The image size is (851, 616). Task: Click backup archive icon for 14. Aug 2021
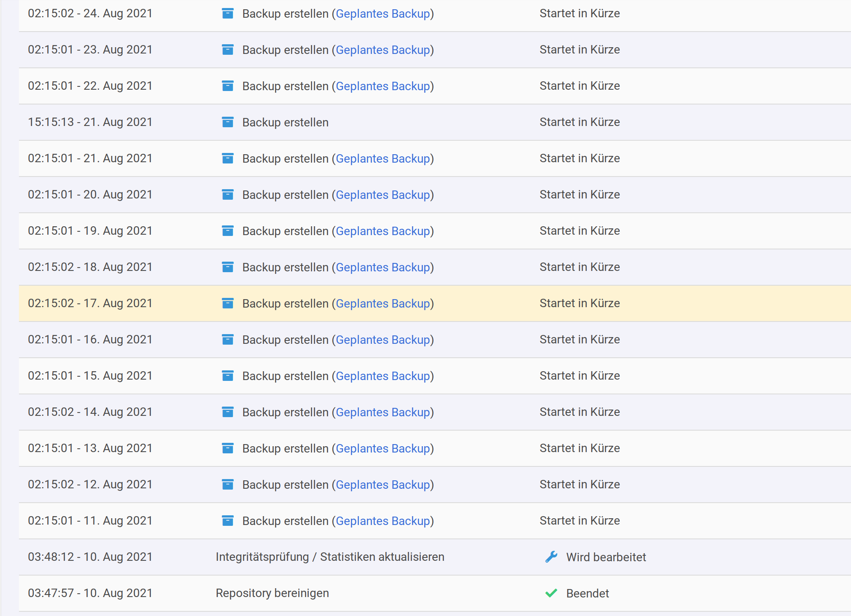pyautogui.click(x=227, y=412)
